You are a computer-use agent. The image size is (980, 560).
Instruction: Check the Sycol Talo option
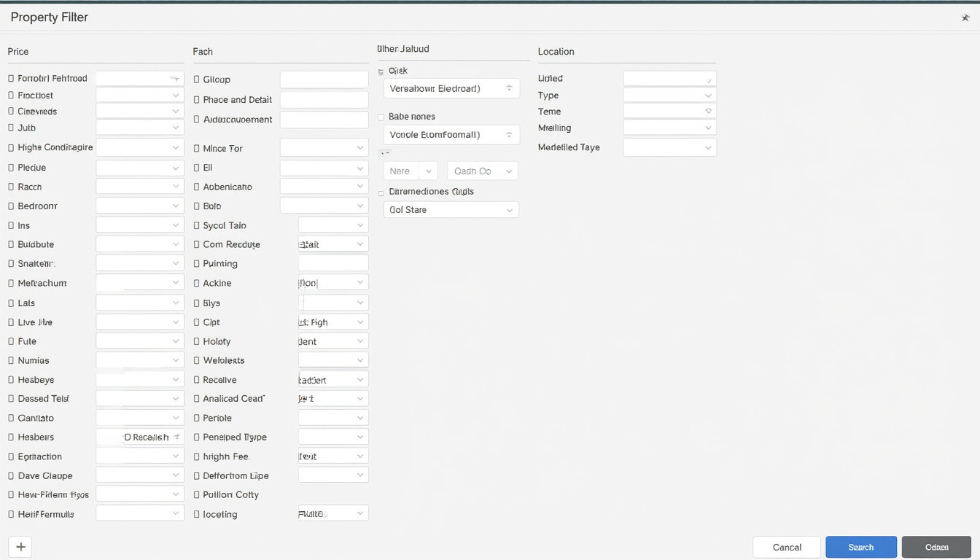pyautogui.click(x=197, y=226)
